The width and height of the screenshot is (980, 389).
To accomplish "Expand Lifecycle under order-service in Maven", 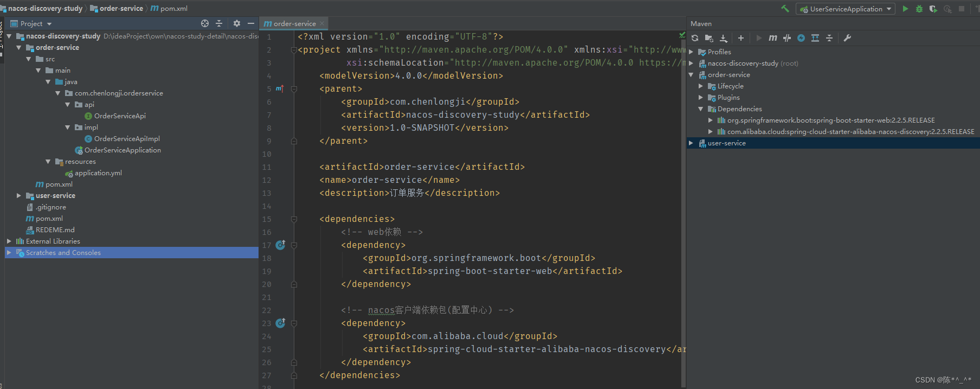I will pyautogui.click(x=701, y=86).
